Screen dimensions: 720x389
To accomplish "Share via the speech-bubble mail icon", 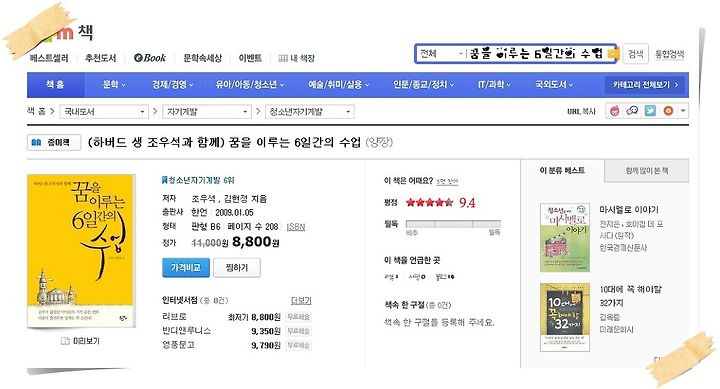I will click(x=632, y=111).
